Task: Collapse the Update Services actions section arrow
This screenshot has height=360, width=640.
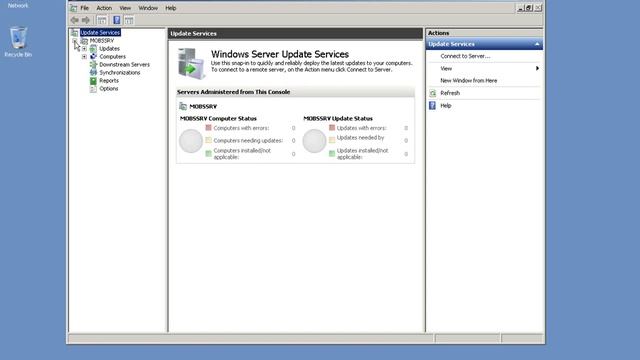Action: coord(537,44)
